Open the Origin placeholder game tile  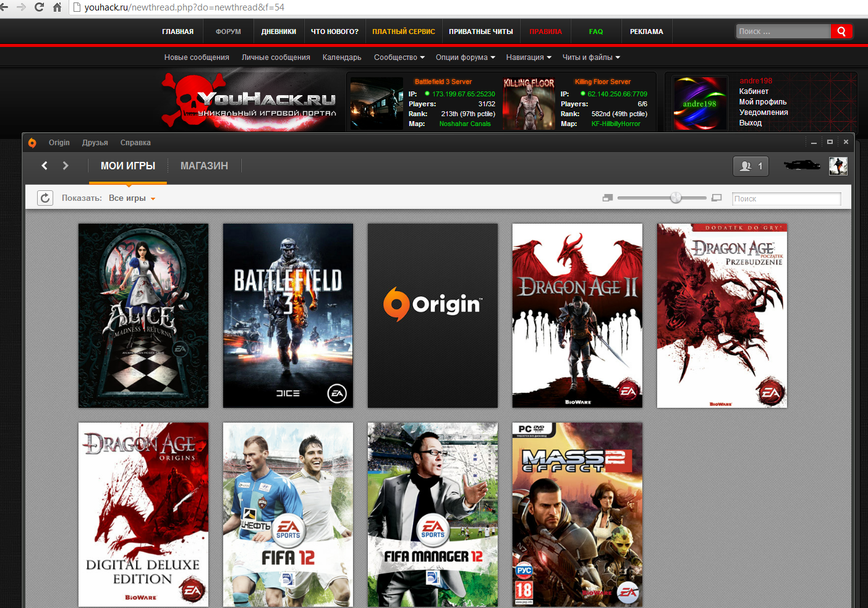coord(433,316)
